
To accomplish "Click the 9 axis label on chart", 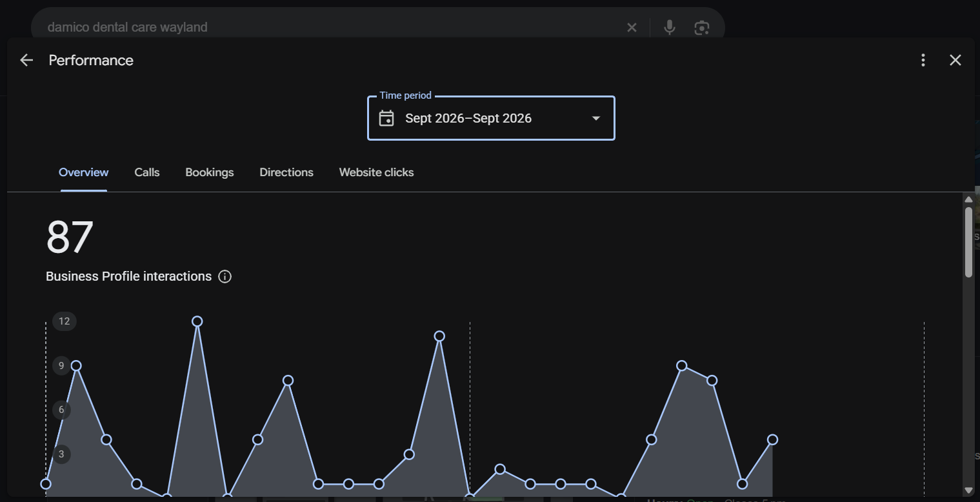I will coord(62,366).
